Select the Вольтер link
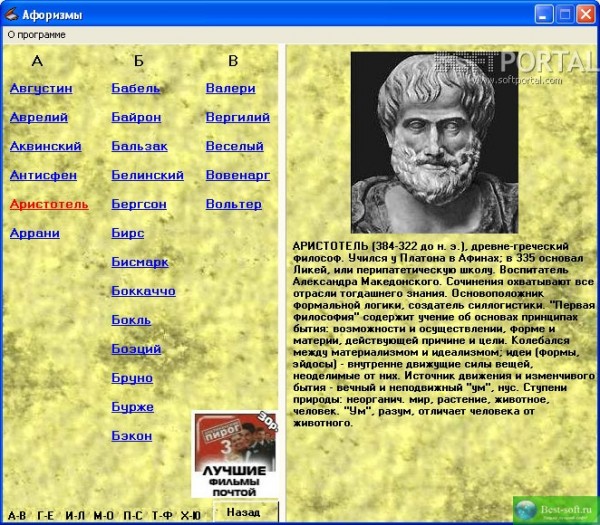 (x=234, y=205)
